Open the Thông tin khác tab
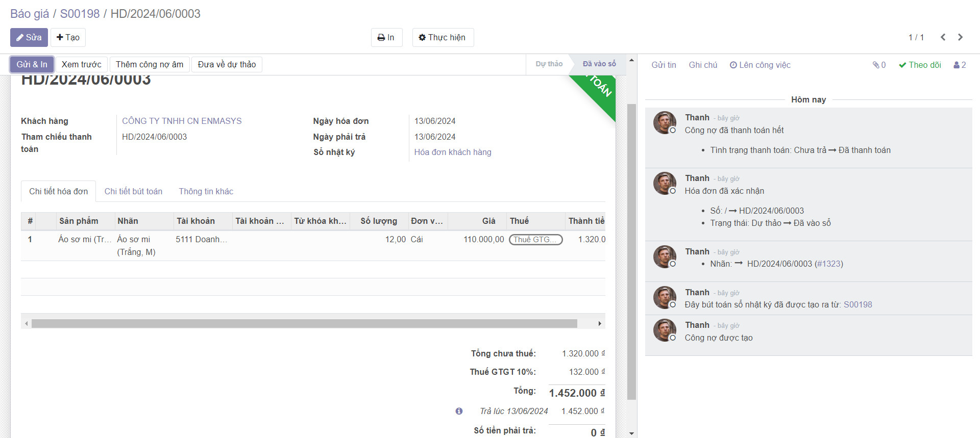The width and height of the screenshot is (980, 438). [206, 191]
